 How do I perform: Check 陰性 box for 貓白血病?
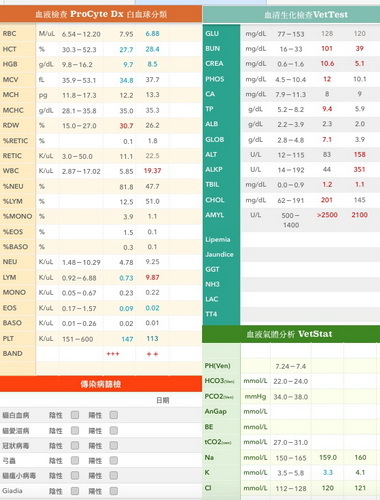[75, 415]
